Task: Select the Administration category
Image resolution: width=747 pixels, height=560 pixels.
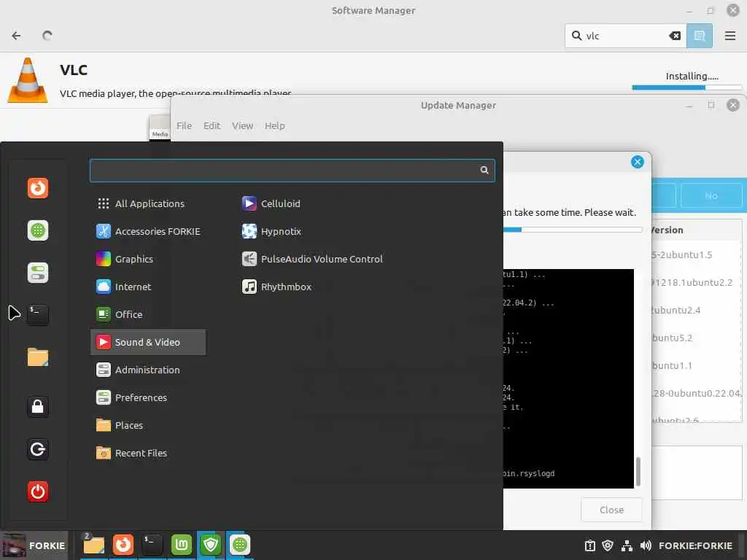Action: pyautogui.click(x=148, y=370)
